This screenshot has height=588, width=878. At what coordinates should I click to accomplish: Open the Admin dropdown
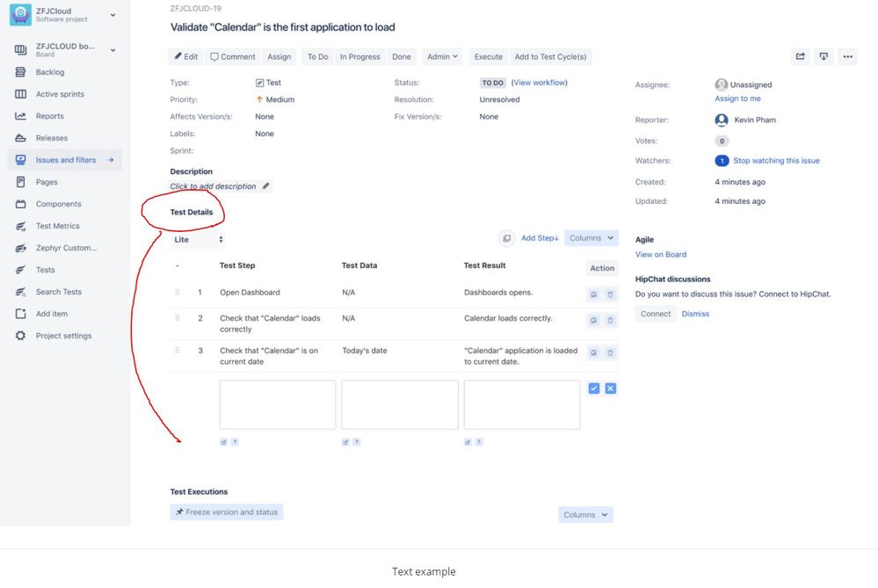coord(442,56)
